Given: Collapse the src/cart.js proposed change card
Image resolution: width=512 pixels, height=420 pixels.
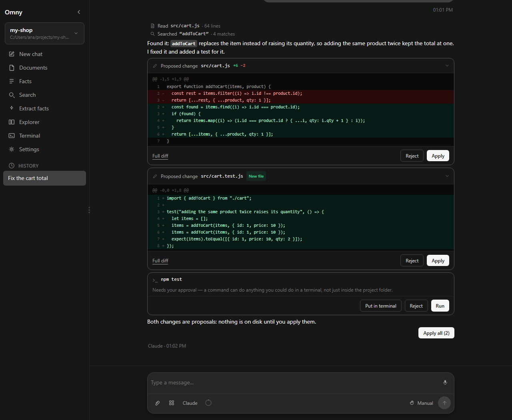Looking at the screenshot, I should pos(447,66).
